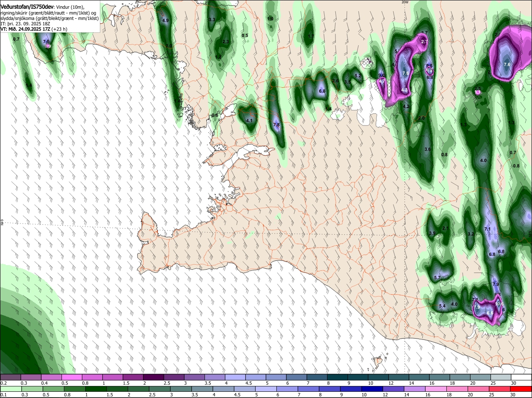Viewport: 532px width, 398px height.
Task: Click the lavender rain swatch between 5 and 6
Action: (266, 389)
